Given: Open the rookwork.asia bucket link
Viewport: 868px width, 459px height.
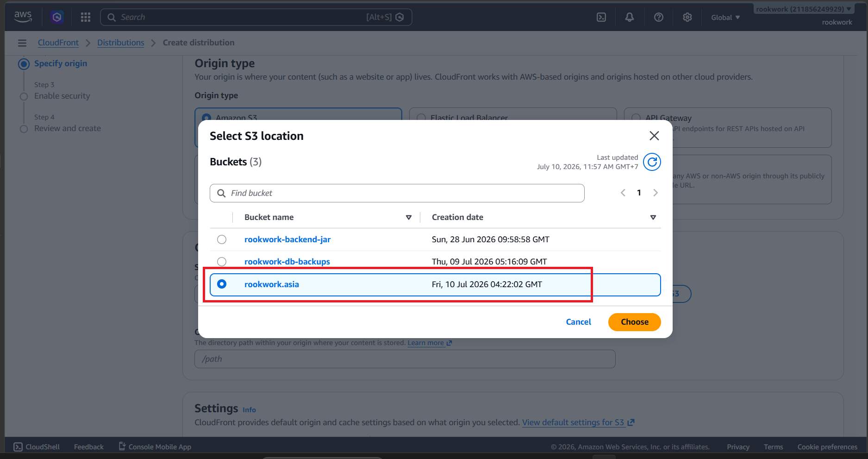Looking at the screenshot, I should coord(272,284).
